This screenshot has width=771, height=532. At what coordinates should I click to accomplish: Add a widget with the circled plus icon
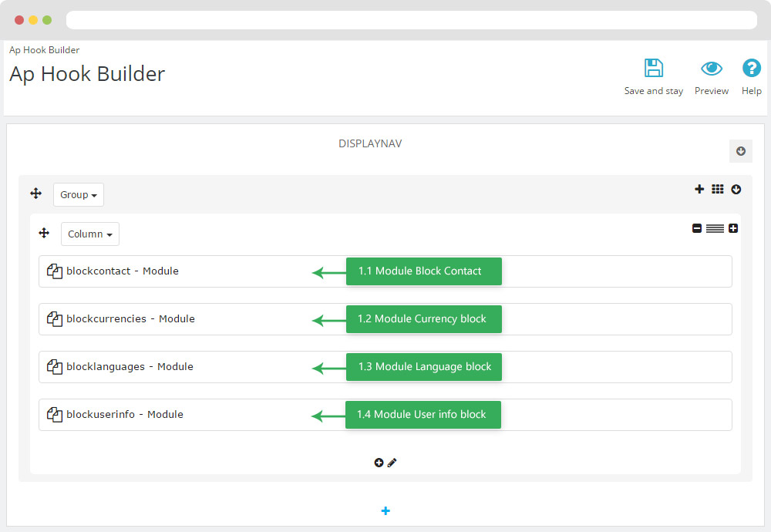pyautogui.click(x=379, y=463)
